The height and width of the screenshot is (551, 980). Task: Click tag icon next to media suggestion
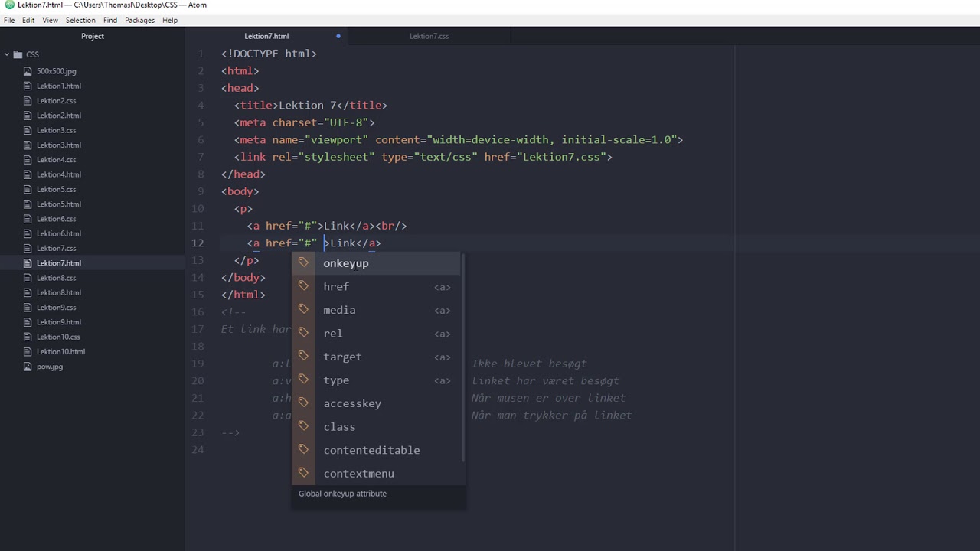(x=304, y=309)
